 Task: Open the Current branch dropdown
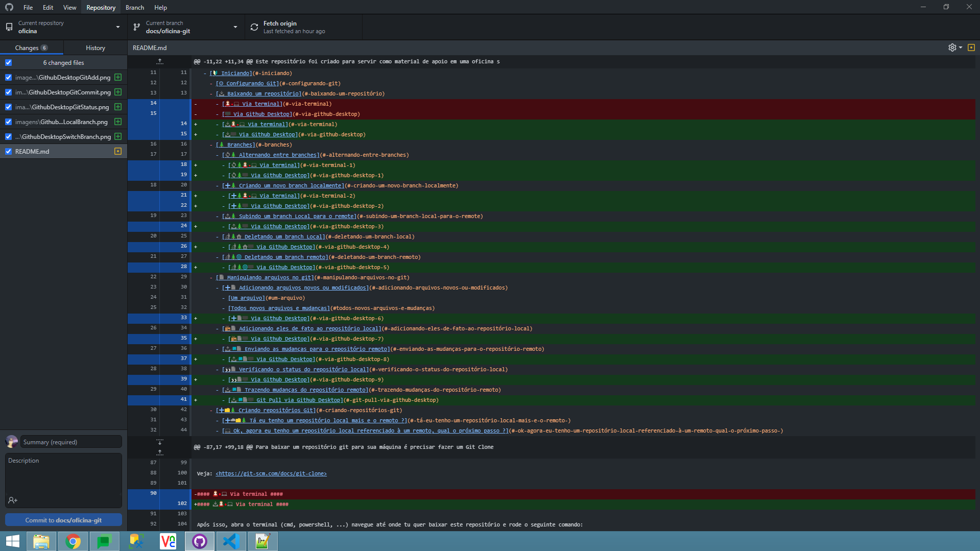pos(186,27)
